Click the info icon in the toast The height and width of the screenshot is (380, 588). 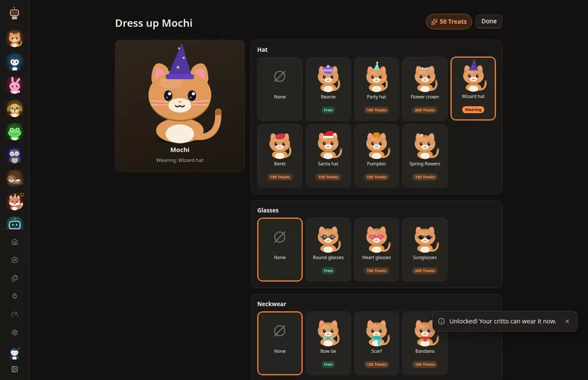click(441, 321)
